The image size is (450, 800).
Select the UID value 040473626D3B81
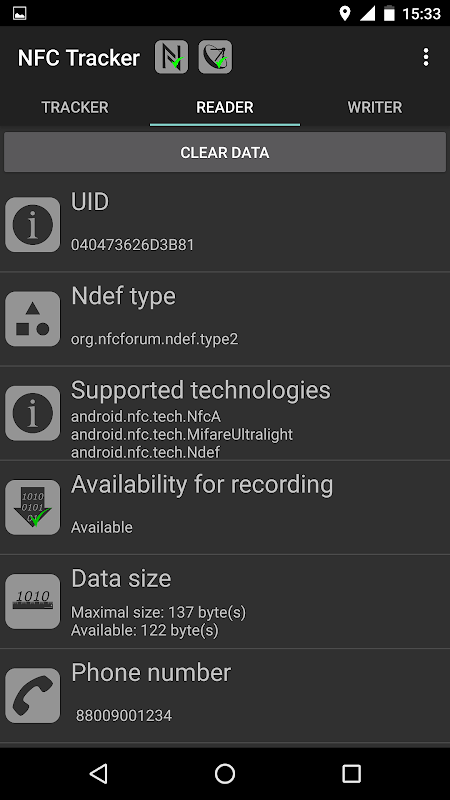click(x=133, y=245)
